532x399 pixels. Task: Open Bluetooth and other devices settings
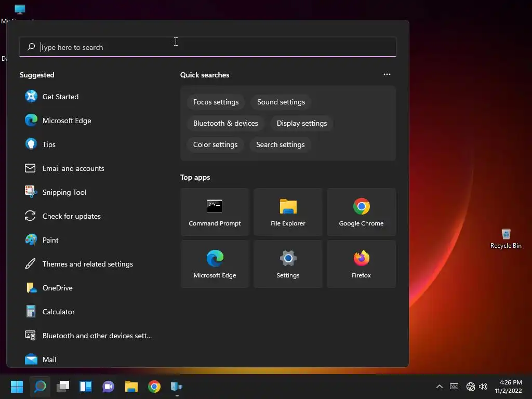pyautogui.click(x=88, y=336)
